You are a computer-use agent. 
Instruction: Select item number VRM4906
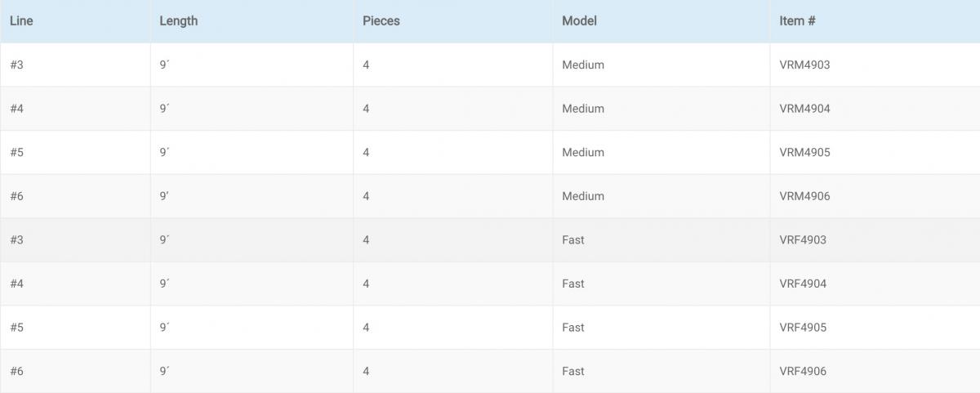pyautogui.click(x=804, y=196)
